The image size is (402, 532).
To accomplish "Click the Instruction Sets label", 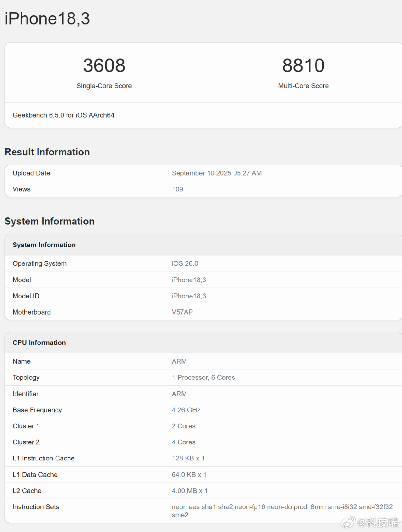I will pos(36,507).
